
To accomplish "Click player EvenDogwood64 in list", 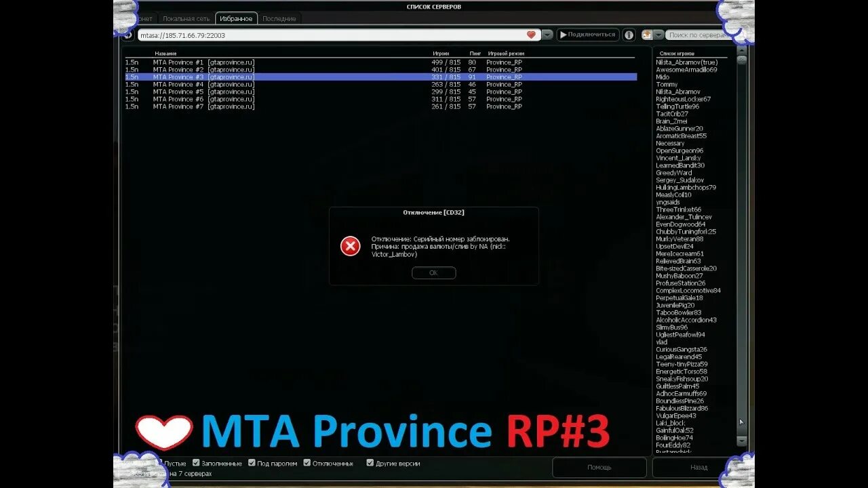I will 681,224.
